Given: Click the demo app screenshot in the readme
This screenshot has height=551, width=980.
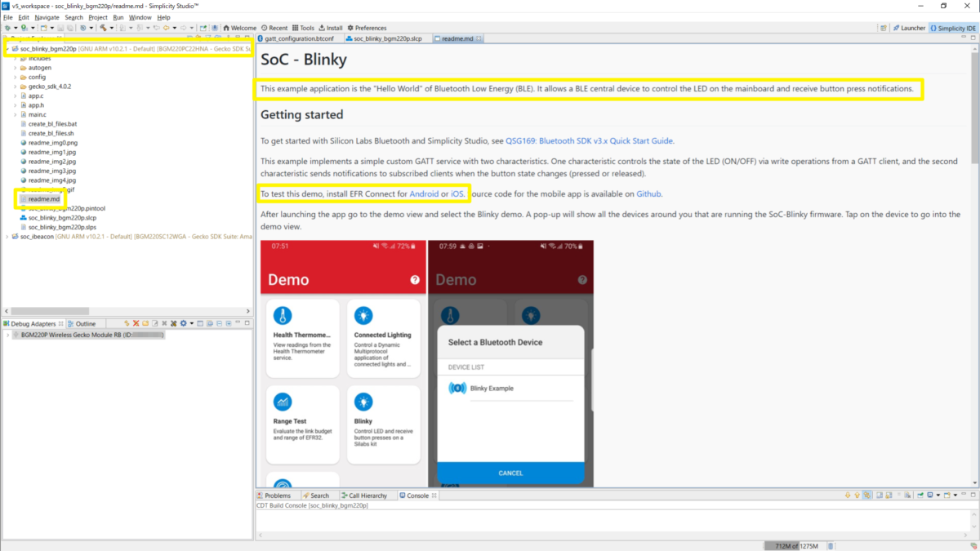Looking at the screenshot, I should [427, 364].
